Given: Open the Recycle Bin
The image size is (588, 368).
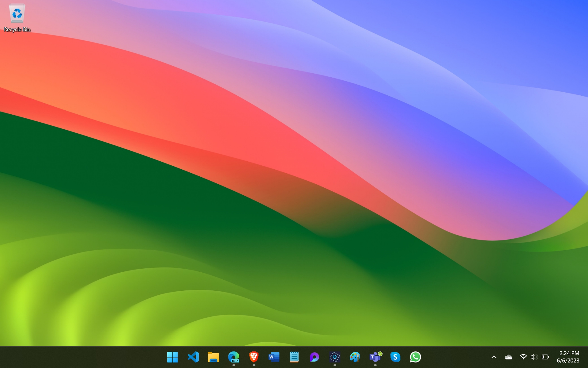Looking at the screenshot, I should coord(17,17).
